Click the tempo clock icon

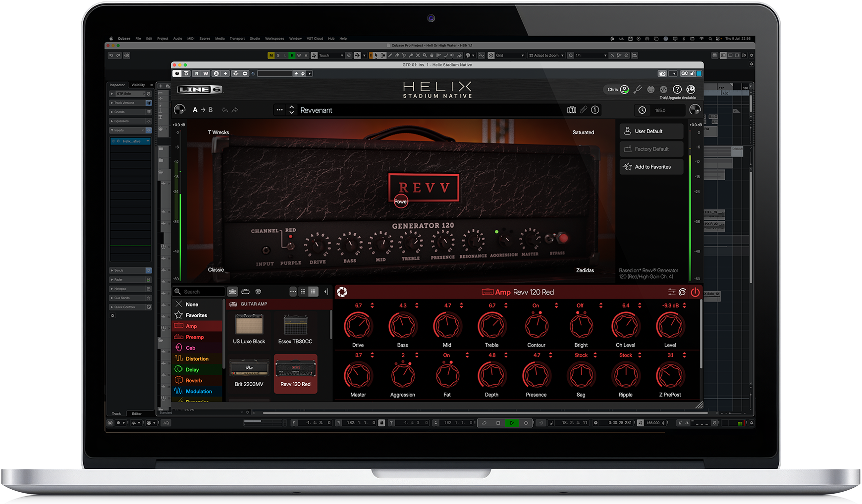coord(642,110)
